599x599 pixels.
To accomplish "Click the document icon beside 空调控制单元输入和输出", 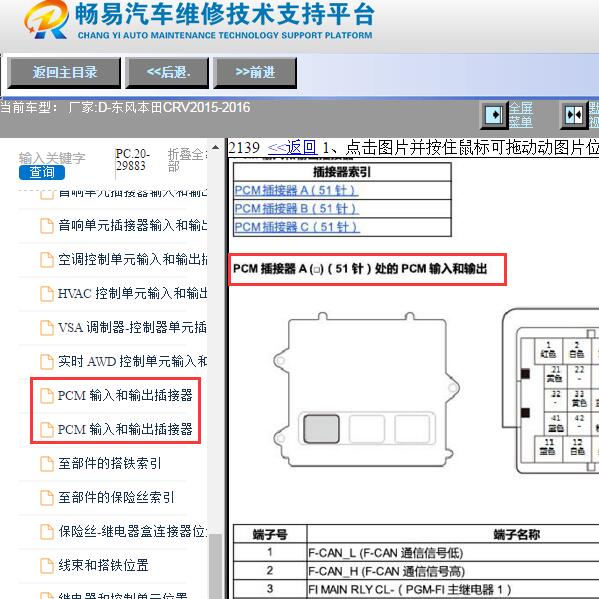I will click(x=47, y=259).
